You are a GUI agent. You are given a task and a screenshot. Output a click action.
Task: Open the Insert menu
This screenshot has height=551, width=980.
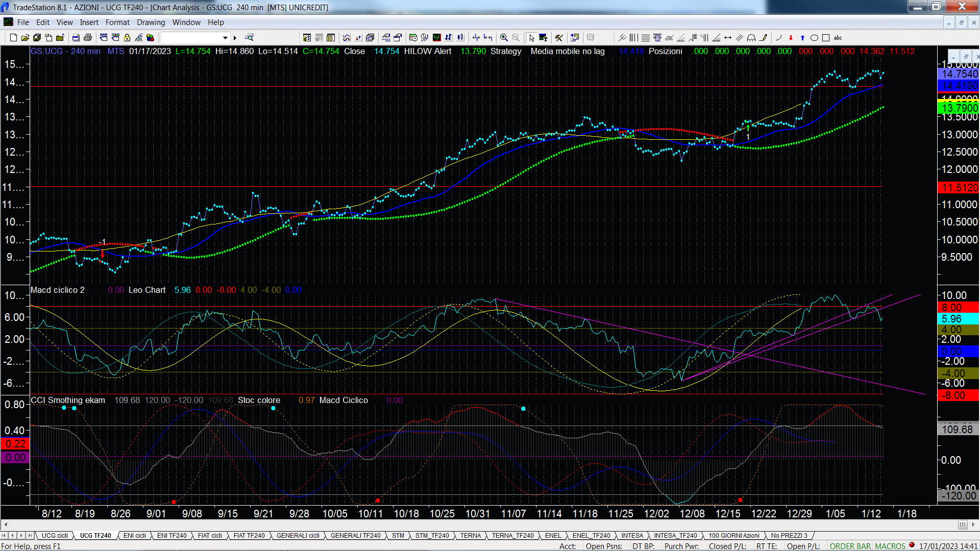coord(89,22)
